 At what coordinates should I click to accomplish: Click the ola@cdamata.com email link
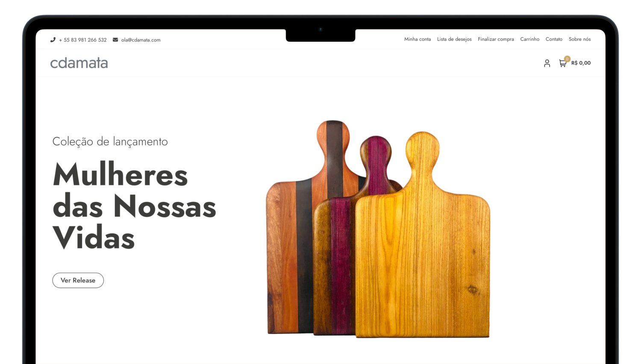pyautogui.click(x=141, y=40)
